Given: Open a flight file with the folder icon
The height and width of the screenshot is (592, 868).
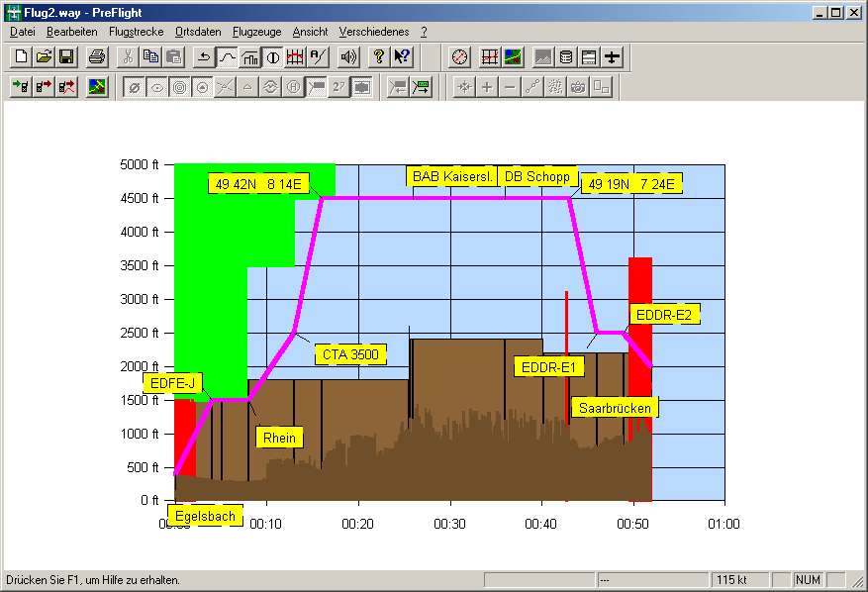Looking at the screenshot, I should (x=44, y=56).
